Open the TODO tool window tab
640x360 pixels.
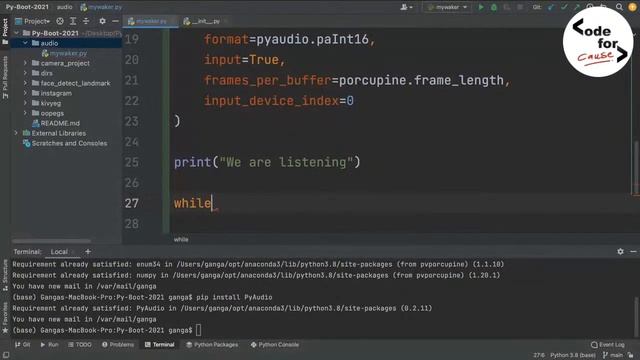tap(80, 344)
